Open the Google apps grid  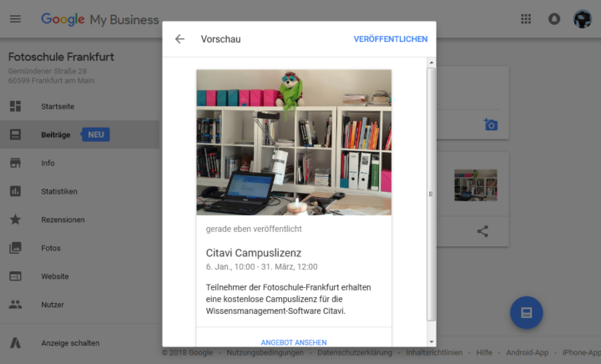526,19
